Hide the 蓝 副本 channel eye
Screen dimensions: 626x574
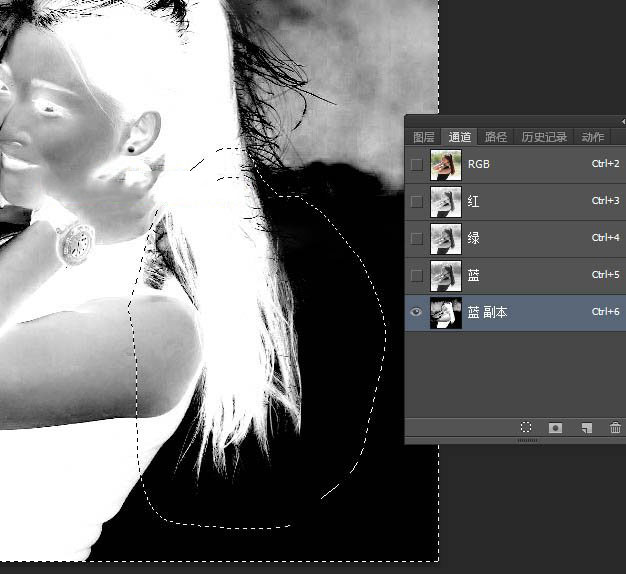tap(416, 312)
